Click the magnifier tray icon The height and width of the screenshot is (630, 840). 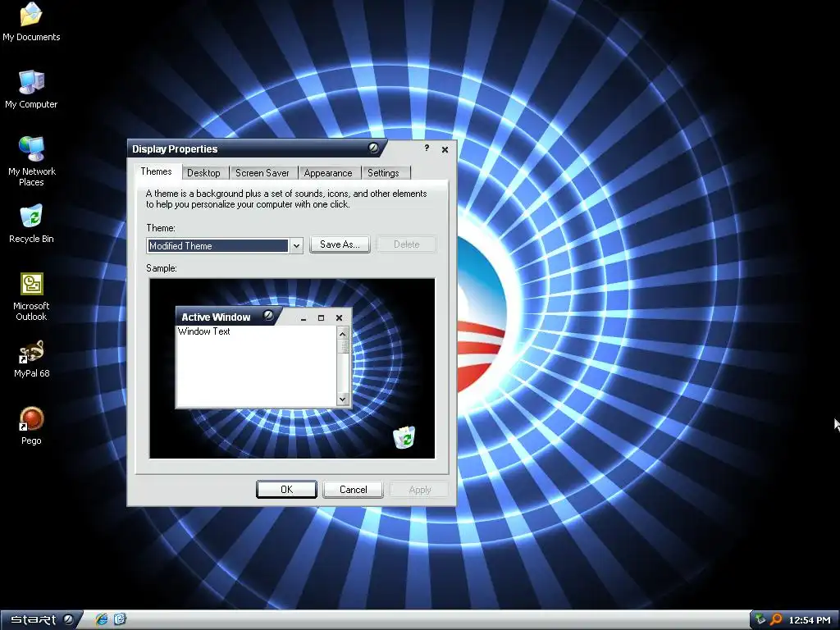pos(775,620)
